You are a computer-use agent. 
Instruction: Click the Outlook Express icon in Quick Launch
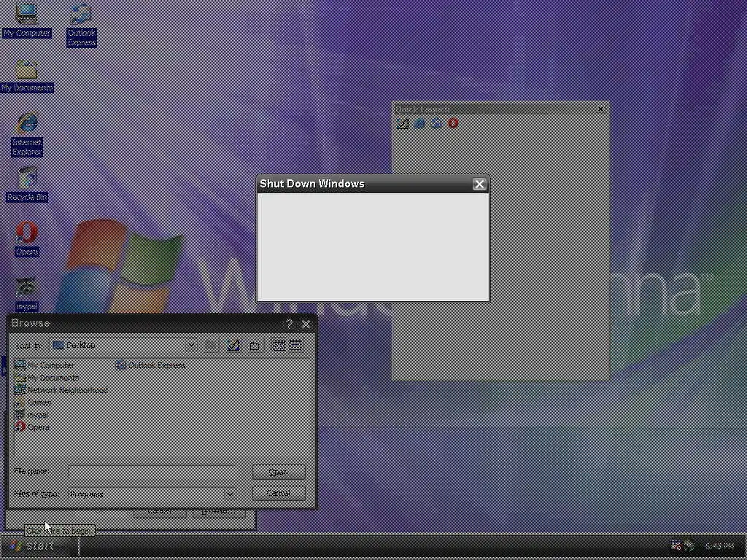click(436, 124)
